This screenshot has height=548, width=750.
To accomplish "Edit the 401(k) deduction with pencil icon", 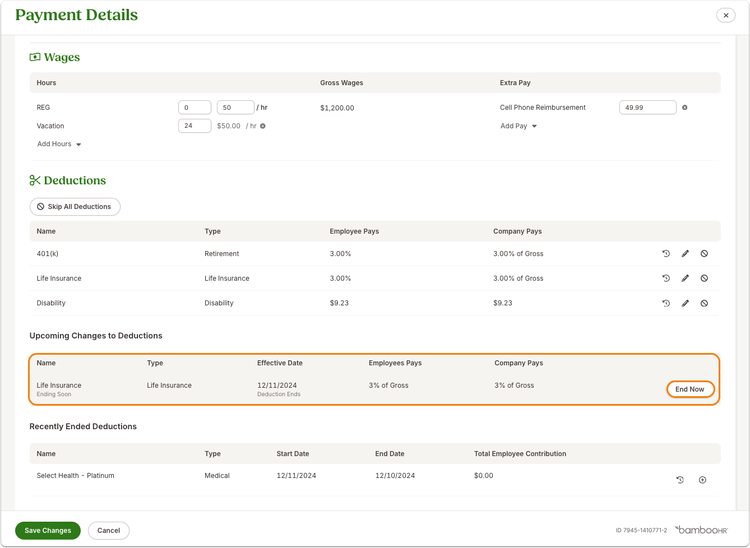I will (x=685, y=253).
